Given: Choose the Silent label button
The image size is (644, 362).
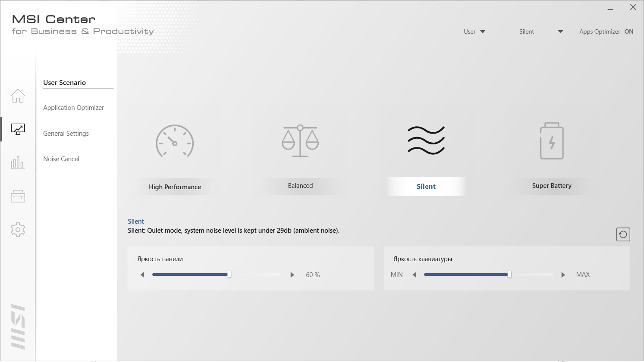Looking at the screenshot, I should pos(426,186).
